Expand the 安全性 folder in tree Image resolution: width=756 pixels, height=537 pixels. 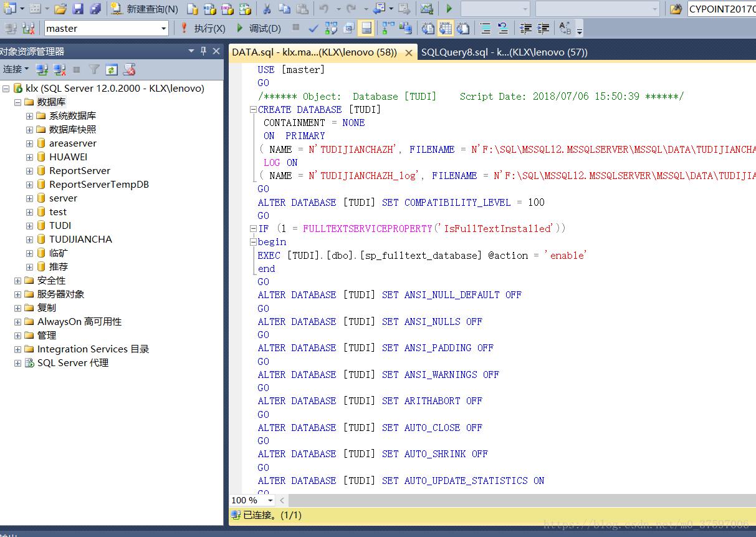click(x=17, y=281)
